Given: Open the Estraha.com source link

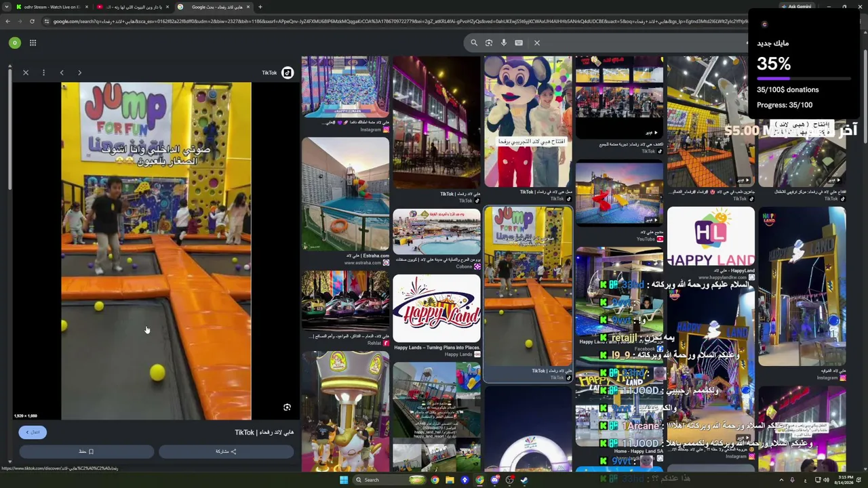Looking at the screenshot, I should pos(367,262).
